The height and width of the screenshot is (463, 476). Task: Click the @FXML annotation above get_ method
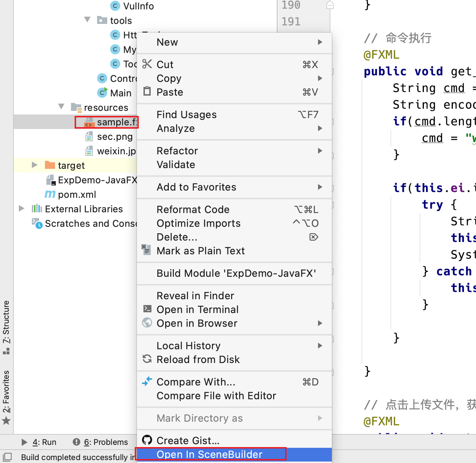(381, 55)
